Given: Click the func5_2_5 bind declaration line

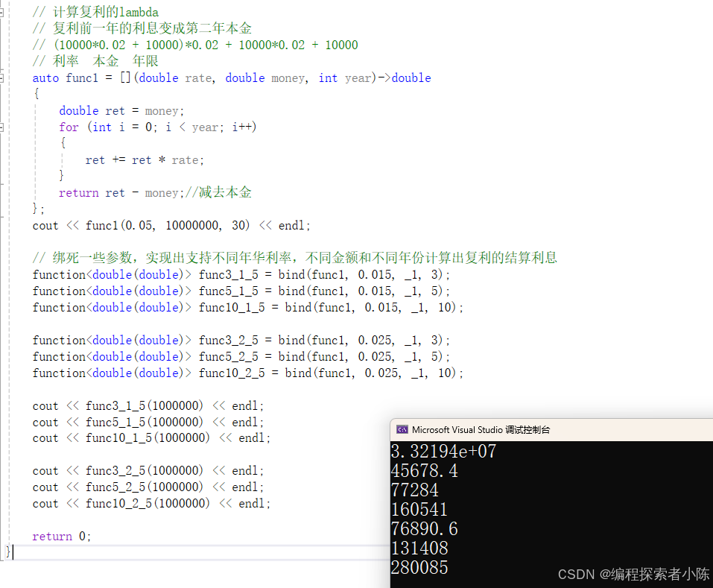Looking at the screenshot, I should pos(241,356).
